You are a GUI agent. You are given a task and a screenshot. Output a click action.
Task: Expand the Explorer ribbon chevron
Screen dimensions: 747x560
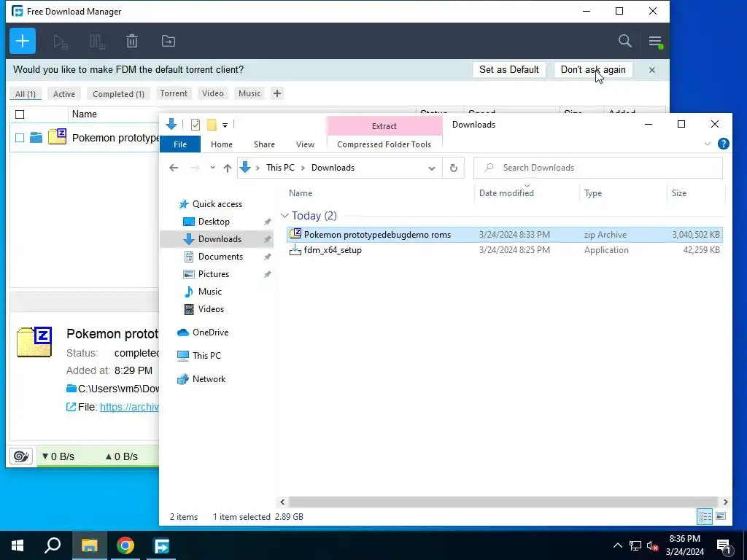coord(708,144)
